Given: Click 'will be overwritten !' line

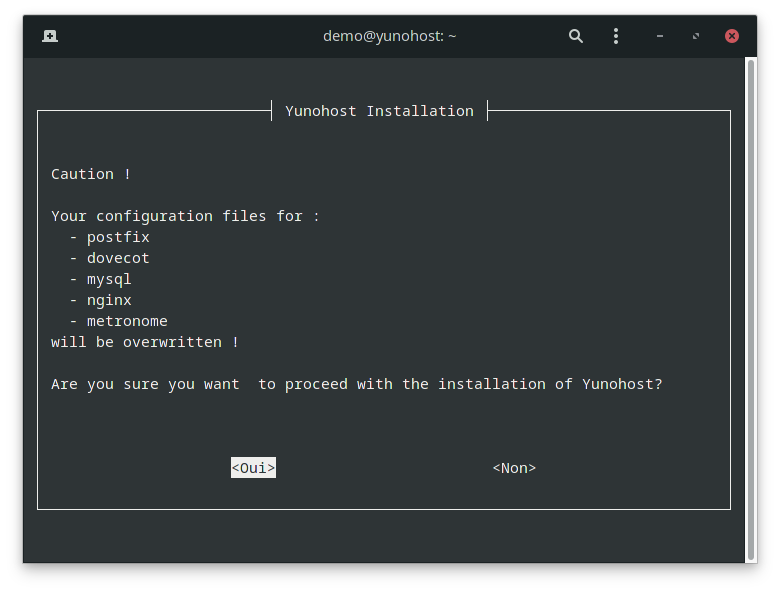Looking at the screenshot, I should click(x=145, y=342).
